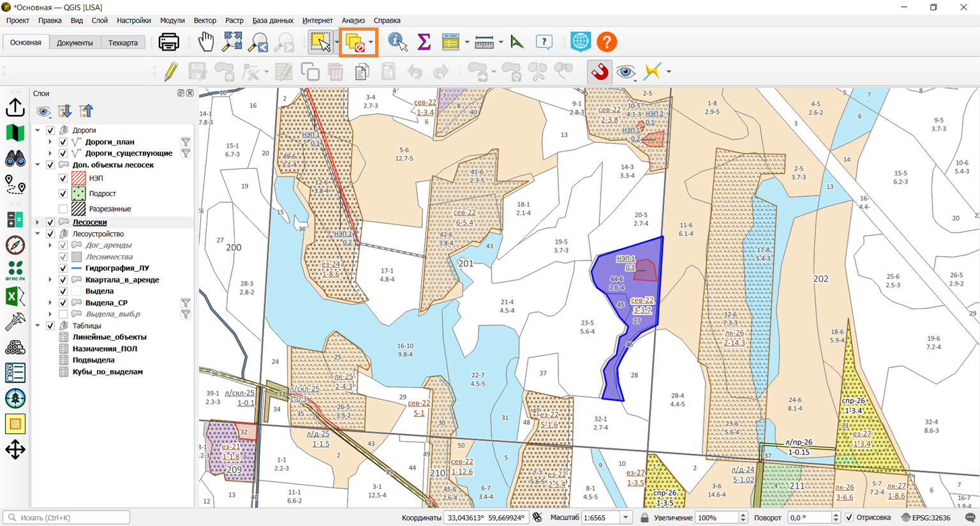Toggle the НЭП checkbox
The width and height of the screenshot is (980, 526).
tap(63, 178)
